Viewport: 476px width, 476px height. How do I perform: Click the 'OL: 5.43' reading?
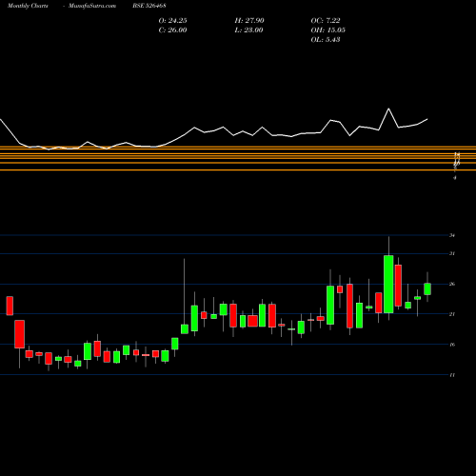pos(326,40)
